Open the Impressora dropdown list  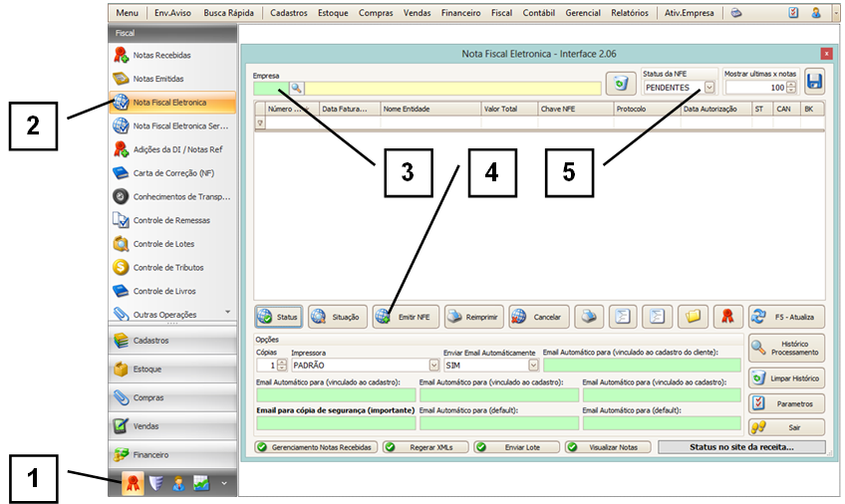tap(433, 366)
